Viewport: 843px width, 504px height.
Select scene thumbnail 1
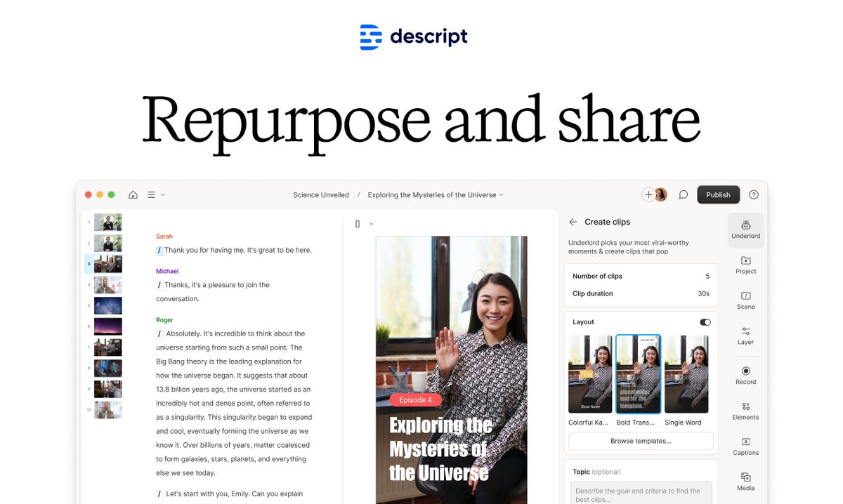108,223
